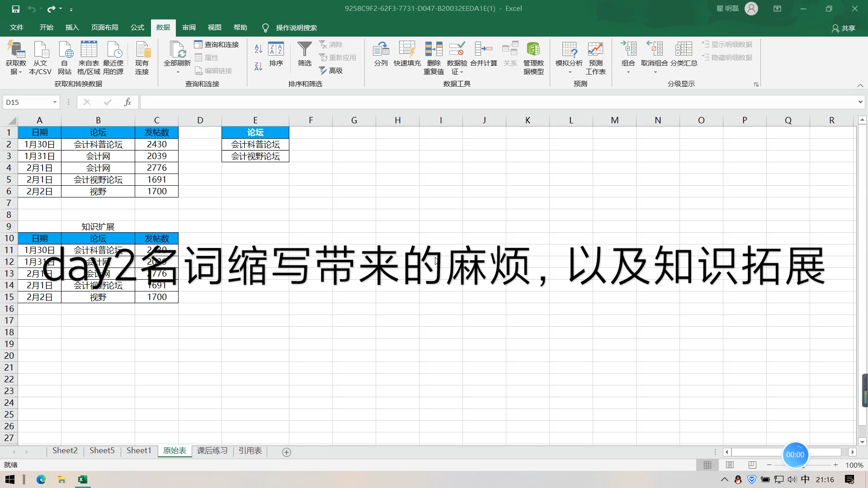Viewport: 868px width, 488px height.
Task: Open Group (组合) dropdown
Action: [628, 72]
